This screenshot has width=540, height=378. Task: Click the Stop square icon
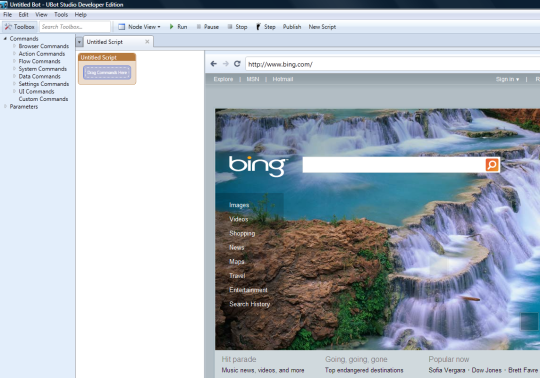230,27
